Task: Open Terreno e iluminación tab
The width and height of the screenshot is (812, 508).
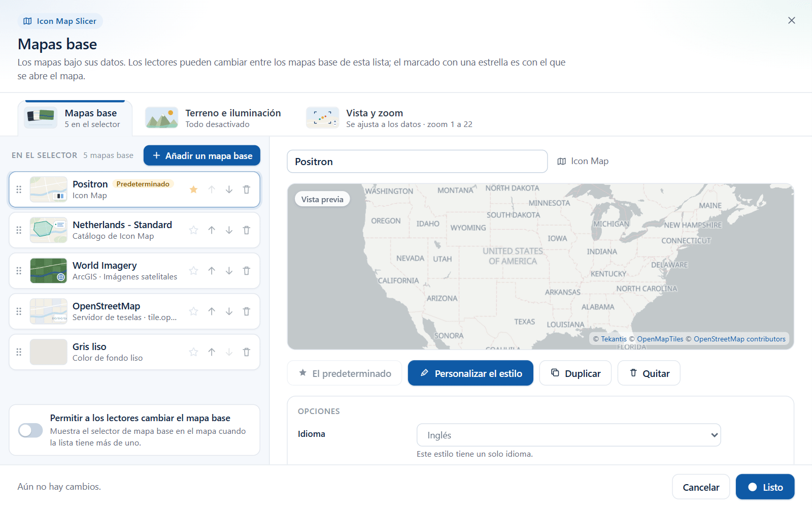Action: point(214,118)
